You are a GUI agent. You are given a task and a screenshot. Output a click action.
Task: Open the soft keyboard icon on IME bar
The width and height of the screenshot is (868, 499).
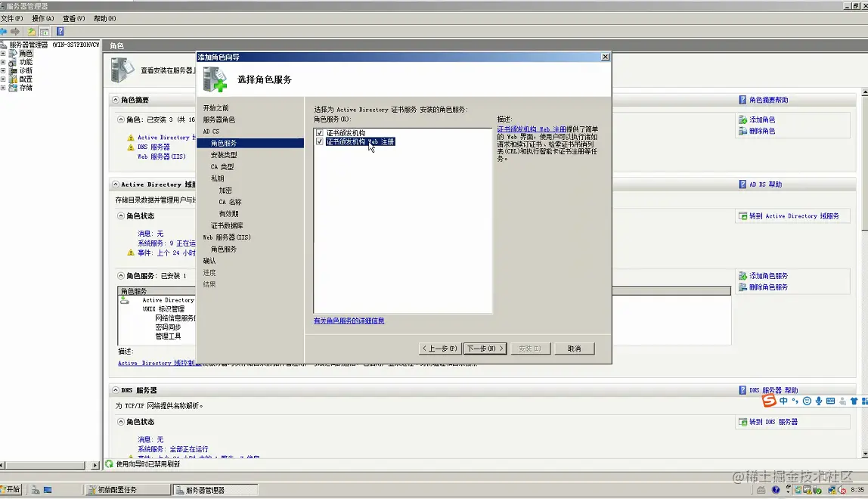click(830, 401)
